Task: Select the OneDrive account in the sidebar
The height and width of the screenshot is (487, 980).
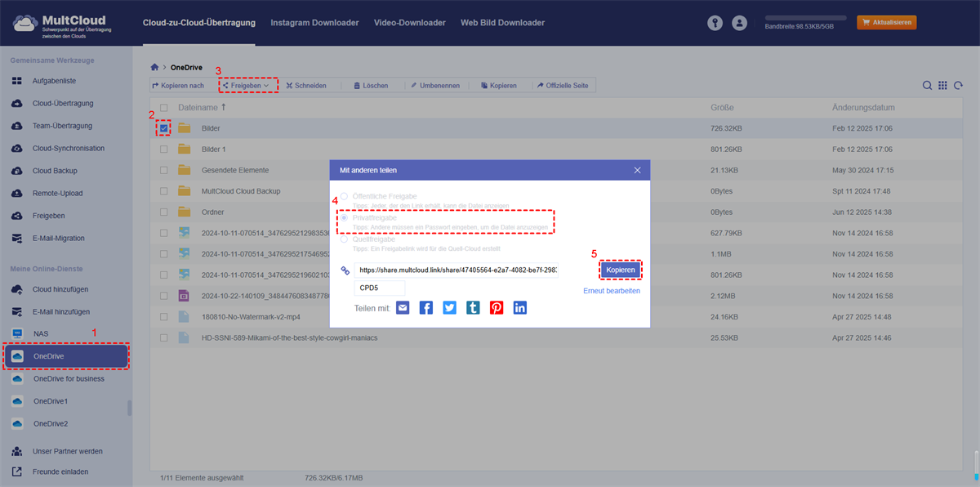Action: point(65,356)
